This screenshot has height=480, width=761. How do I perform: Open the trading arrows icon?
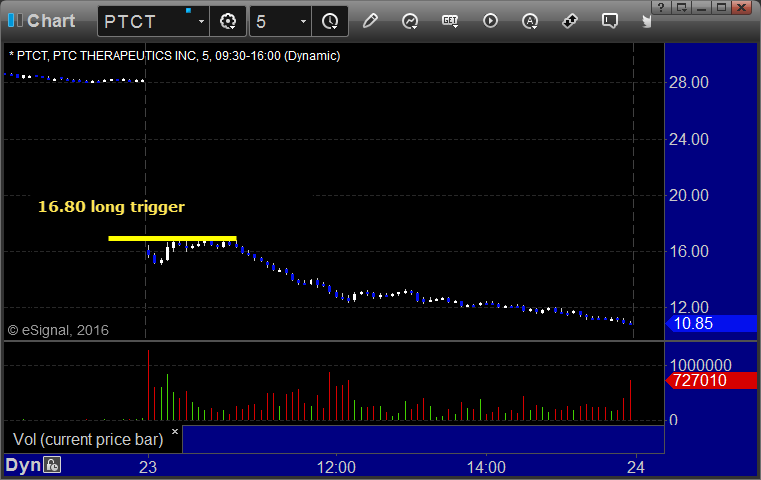coord(570,21)
